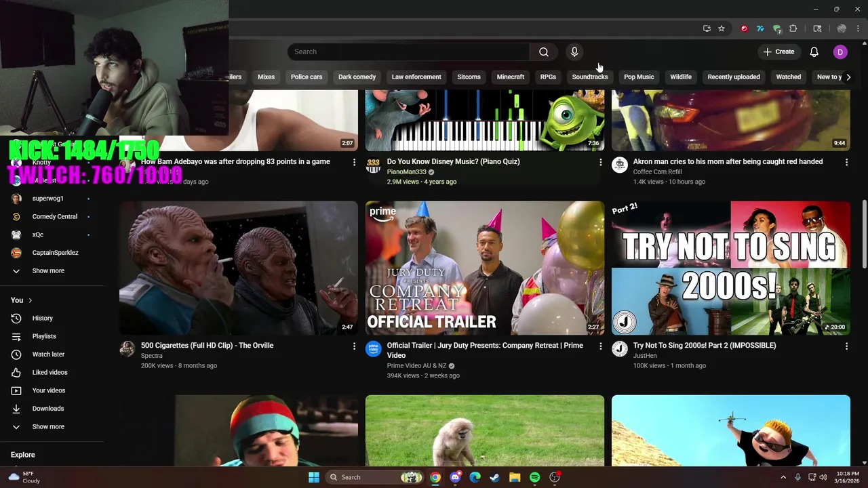This screenshot has width=868, height=488.
Task: Click the Create button
Action: point(778,52)
